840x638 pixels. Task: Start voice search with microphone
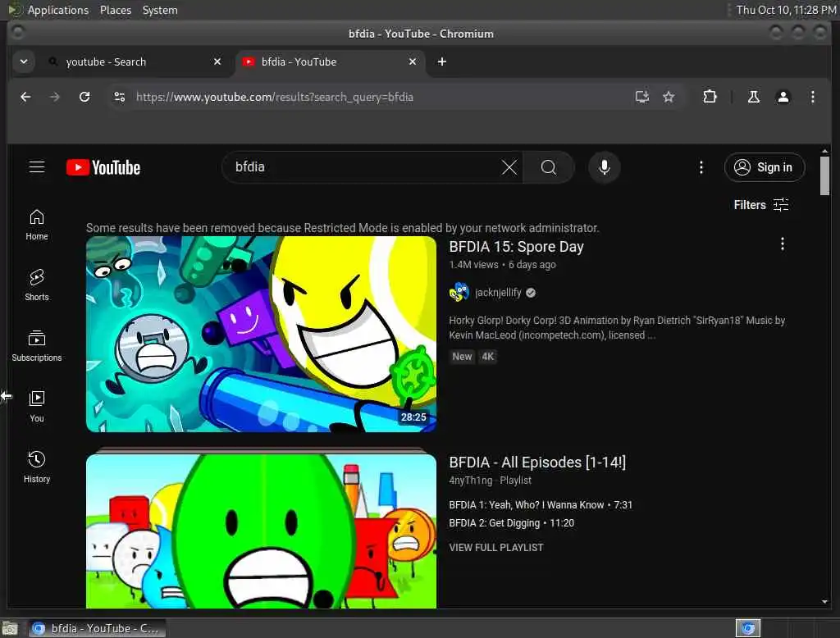point(605,167)
